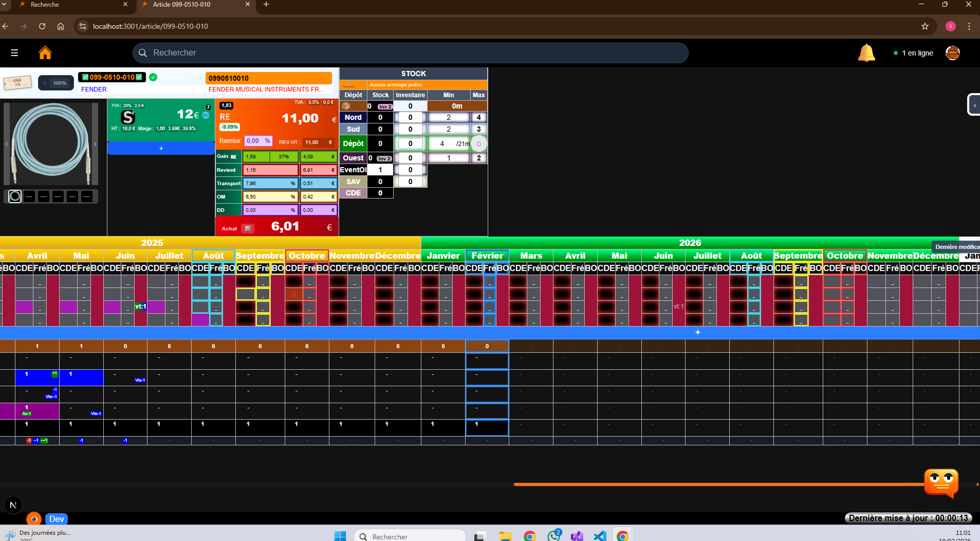Toggle the 100% switch near the top left
Viewport: 980px width, 541px height.
[45, 83]
